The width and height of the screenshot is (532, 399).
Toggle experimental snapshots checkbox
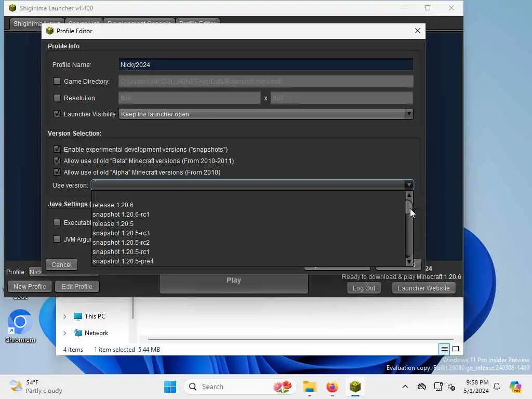click(57, 149)
